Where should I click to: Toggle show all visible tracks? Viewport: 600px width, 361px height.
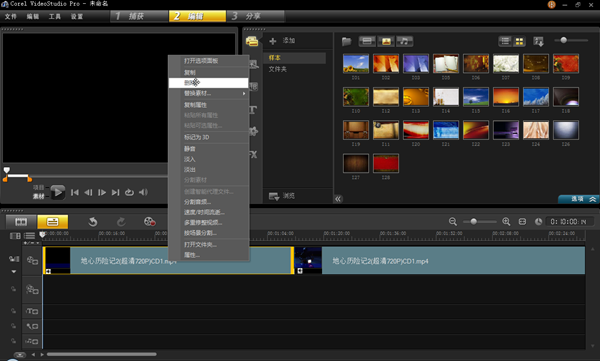tap(15, 236)
